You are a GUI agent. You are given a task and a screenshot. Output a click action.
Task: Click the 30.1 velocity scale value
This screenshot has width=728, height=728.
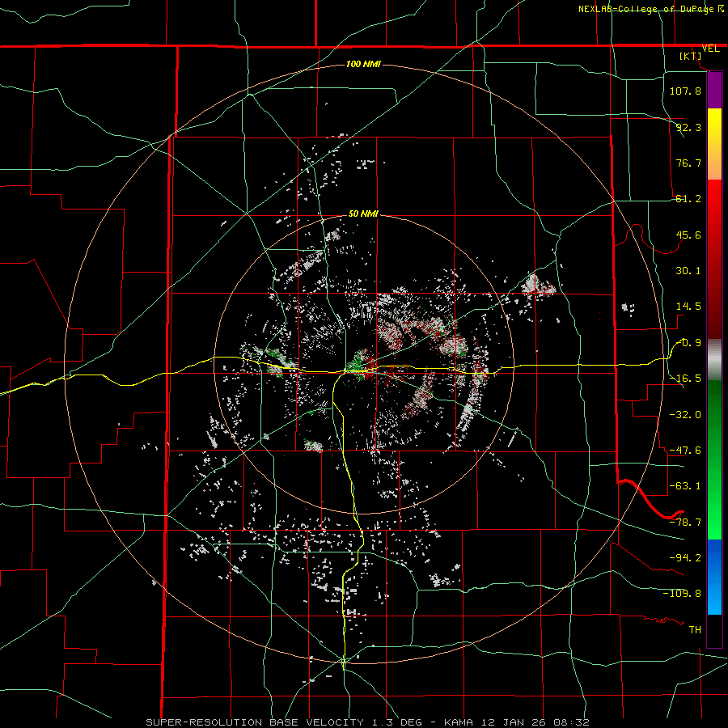click(688, 271)
